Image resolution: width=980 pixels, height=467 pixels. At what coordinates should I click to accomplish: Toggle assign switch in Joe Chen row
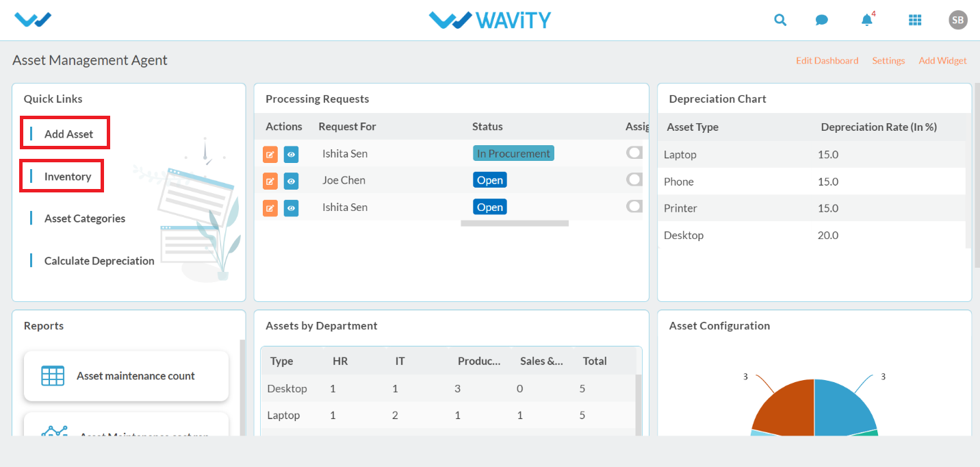pos(634,179)
